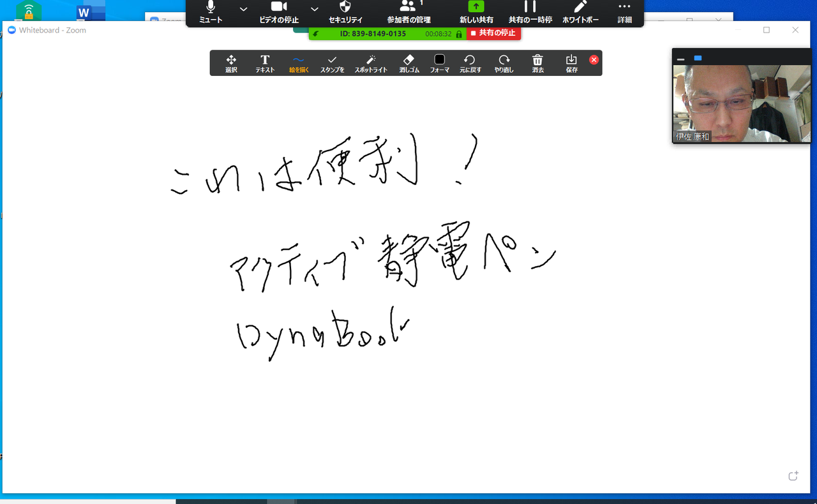Expand audio options arrow beside ミュート
The width and height of the screenshot is (817, 504).
(243, 9)
